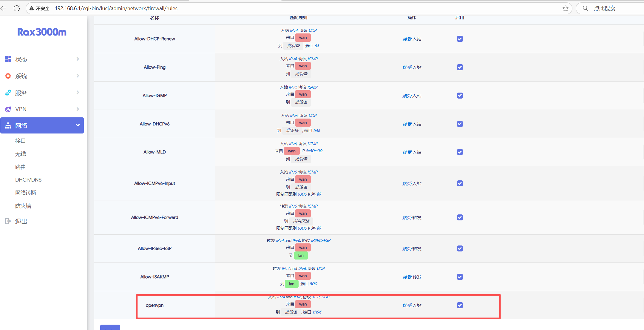The width and height of the screenshot is (644, 330).
Task: Click the VPN shield icon
Action: point(8,109)
